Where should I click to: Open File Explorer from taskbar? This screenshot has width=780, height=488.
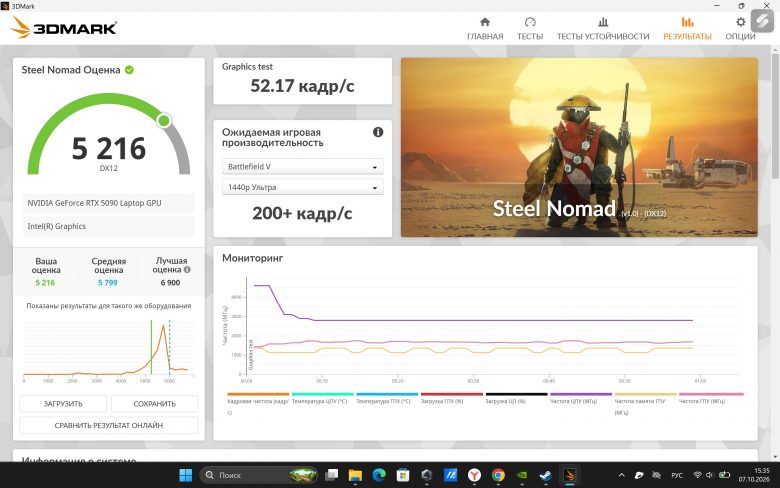355,475
